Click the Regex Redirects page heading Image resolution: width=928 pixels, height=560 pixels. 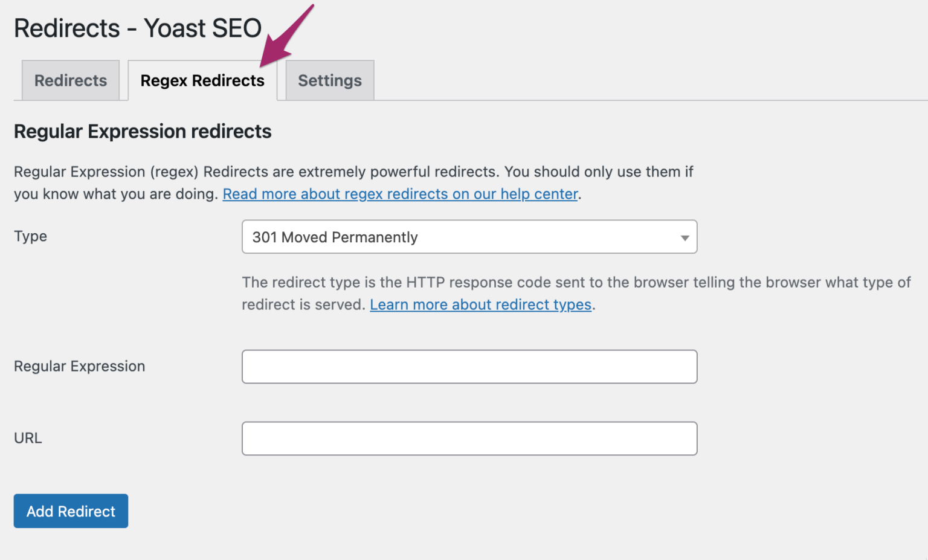[202, 80]
